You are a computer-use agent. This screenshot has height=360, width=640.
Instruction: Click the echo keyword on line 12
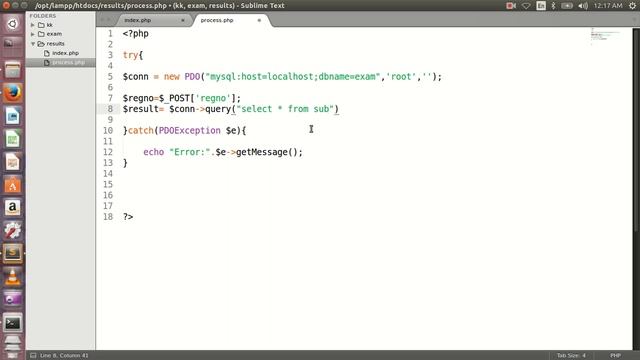point(153,152)
